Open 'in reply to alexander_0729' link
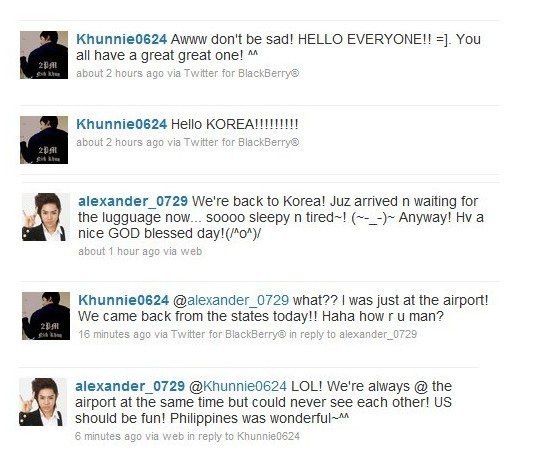This screenshot has height=474, width=551. pyautogui.click(x=353, y=334)
